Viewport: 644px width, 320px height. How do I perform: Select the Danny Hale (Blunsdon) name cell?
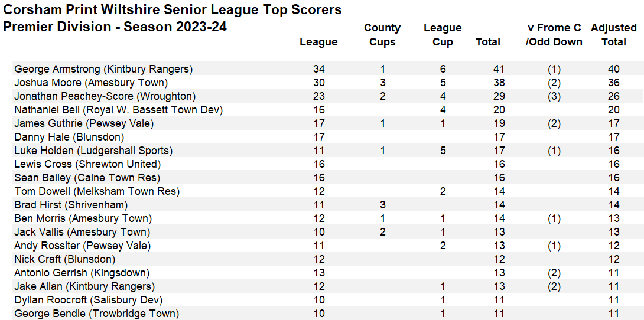(x=69, y=137)
